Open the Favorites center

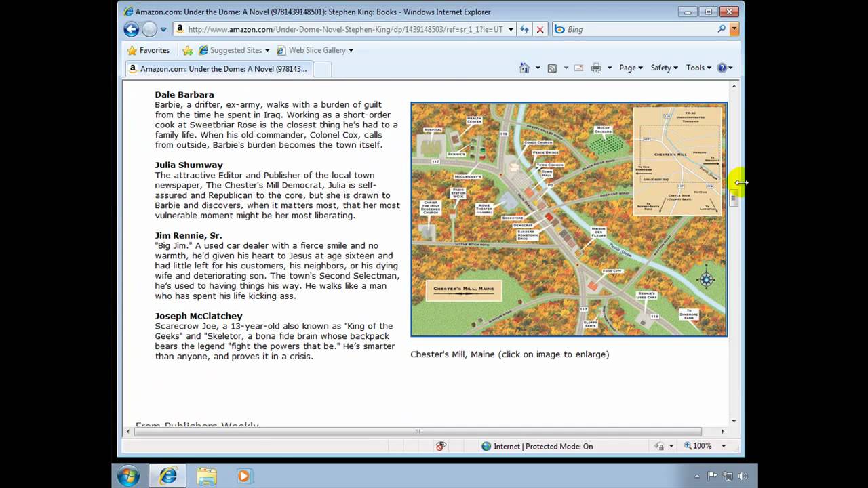(x=149, y=50)
